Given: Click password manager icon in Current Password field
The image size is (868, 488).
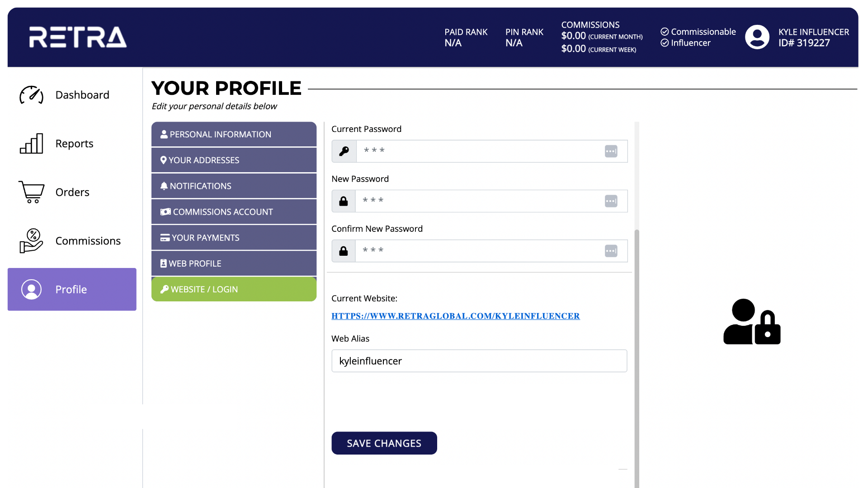Looking at the screenshot, I should (611, 151).
